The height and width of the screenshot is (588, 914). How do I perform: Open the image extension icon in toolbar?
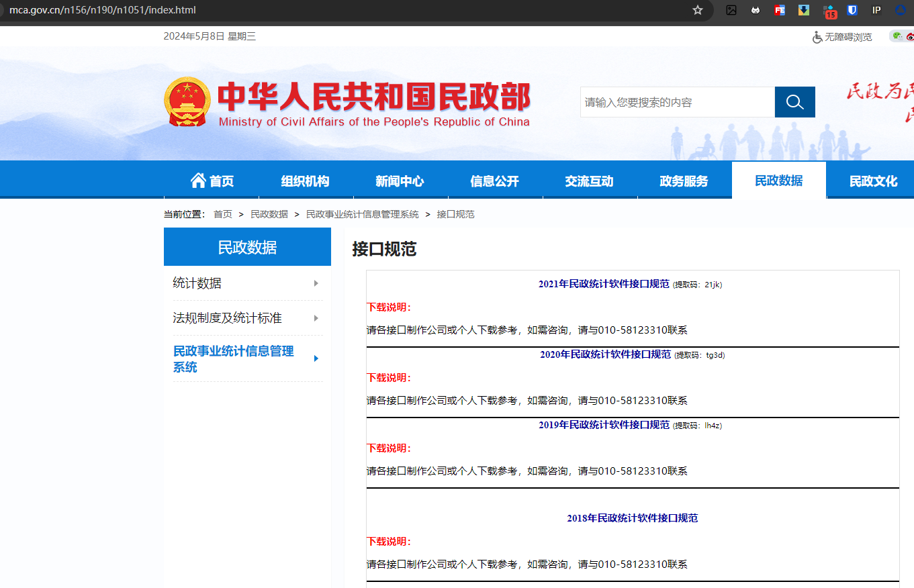(x=731, y=10)
